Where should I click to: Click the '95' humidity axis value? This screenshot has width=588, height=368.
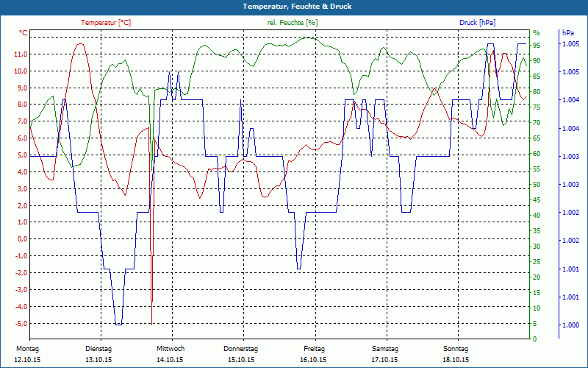pos(537,46)
